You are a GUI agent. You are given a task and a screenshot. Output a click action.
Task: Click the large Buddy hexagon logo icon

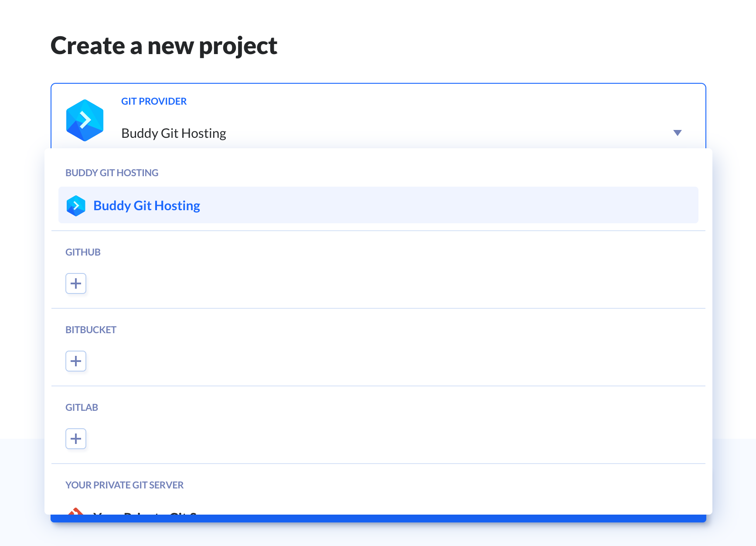point(85,120)
